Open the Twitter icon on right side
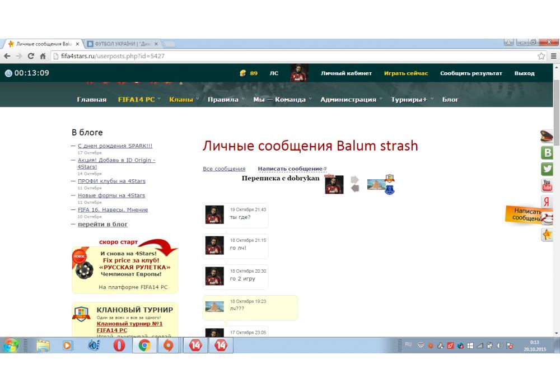This screenshot has height=392, width=560. click(x=547, y=169)
